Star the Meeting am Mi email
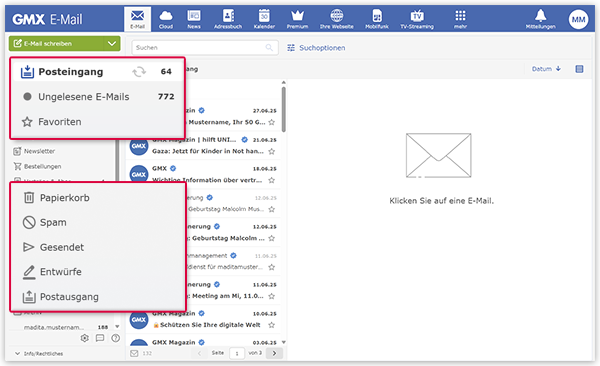Screen dimensions: 600x366 tap(272, 296)
